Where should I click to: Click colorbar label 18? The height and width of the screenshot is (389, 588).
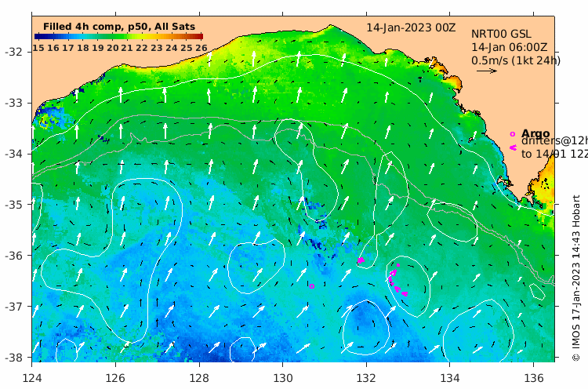[83, 48]
